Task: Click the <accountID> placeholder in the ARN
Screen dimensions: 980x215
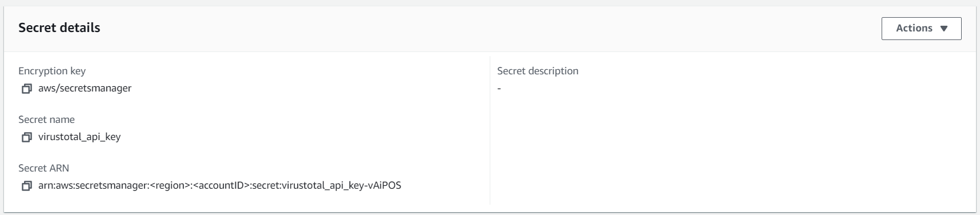Action: coord(220,185)
